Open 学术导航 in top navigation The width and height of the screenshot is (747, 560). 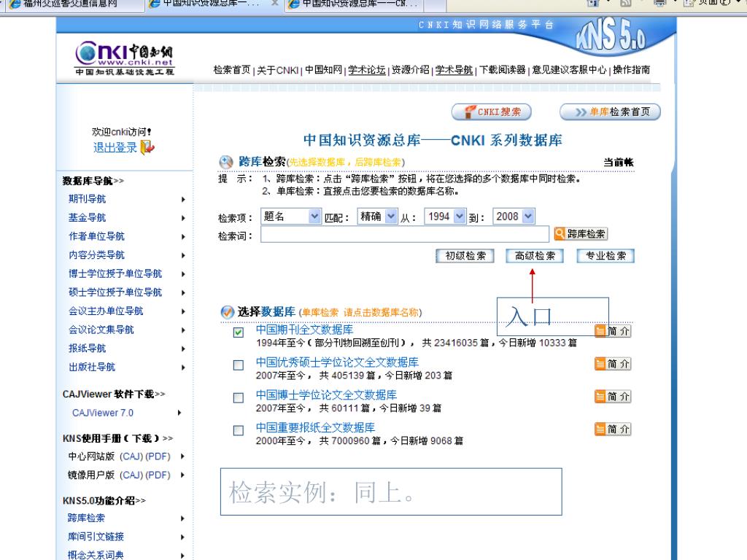pyautogui.click(x=454, y=70)
